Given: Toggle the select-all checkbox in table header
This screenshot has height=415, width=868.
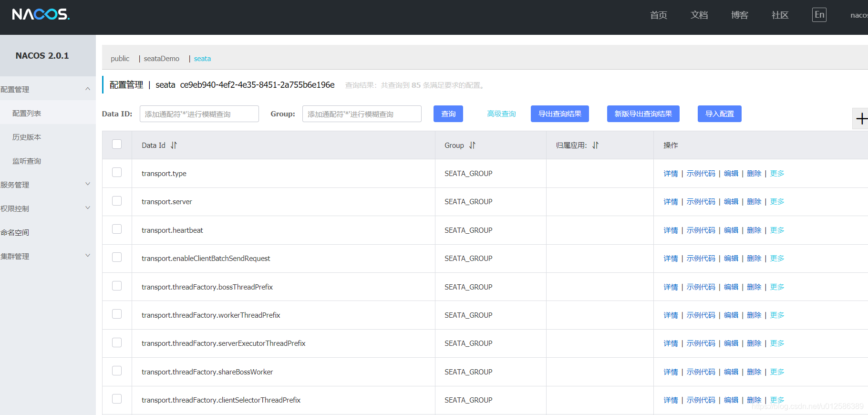Looking at the screenshot, I should [x=117, y=144].
